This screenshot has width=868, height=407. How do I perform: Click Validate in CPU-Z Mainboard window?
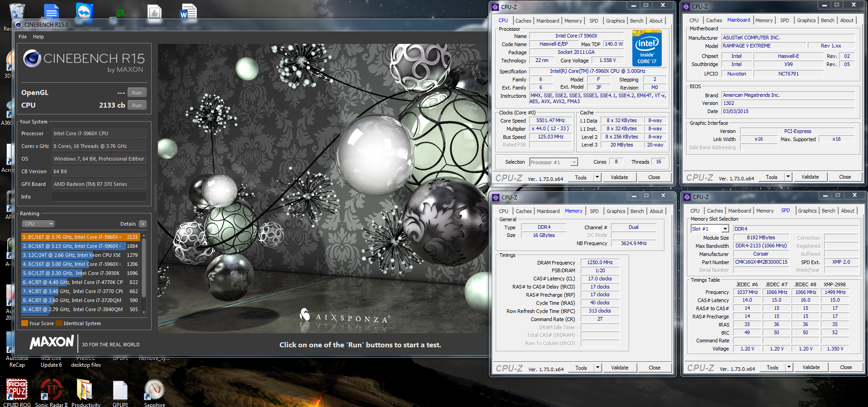point(810,177)
